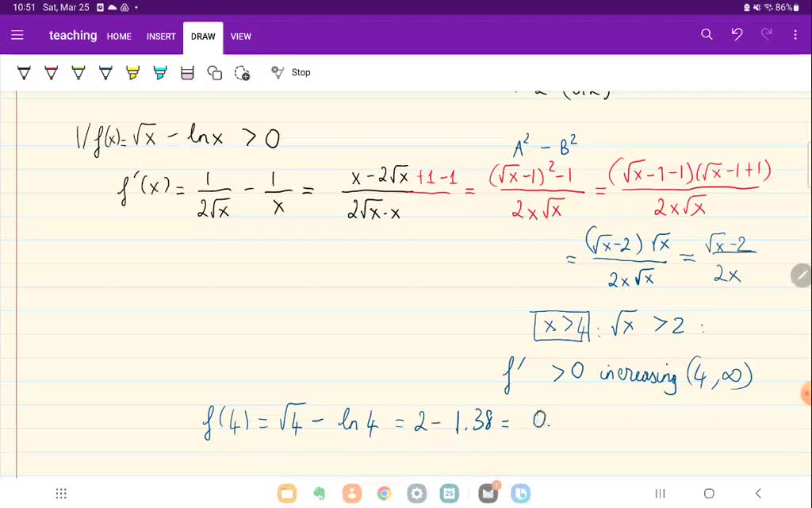The image size is (812, 508).
Task: Open the search icon in the title bar
Action: [707, 36]
